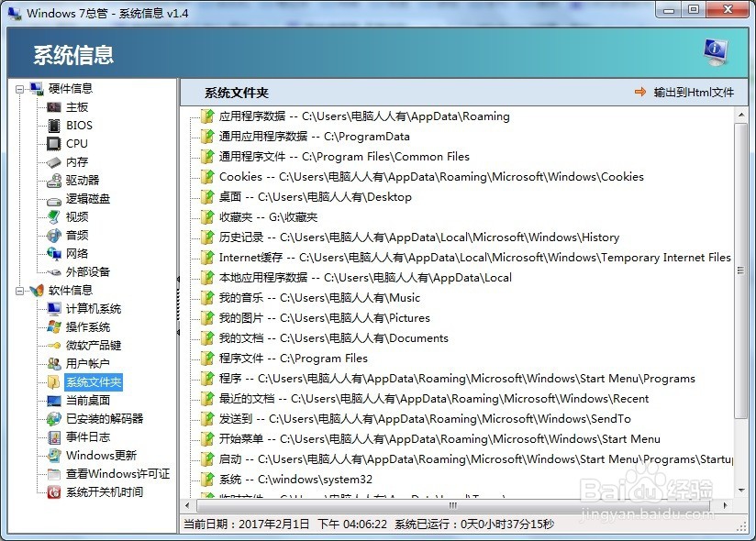Screen dimensions: 756x541
Task: Choose the 逻辑磁盘 tree label
Action: pos(88,198)
